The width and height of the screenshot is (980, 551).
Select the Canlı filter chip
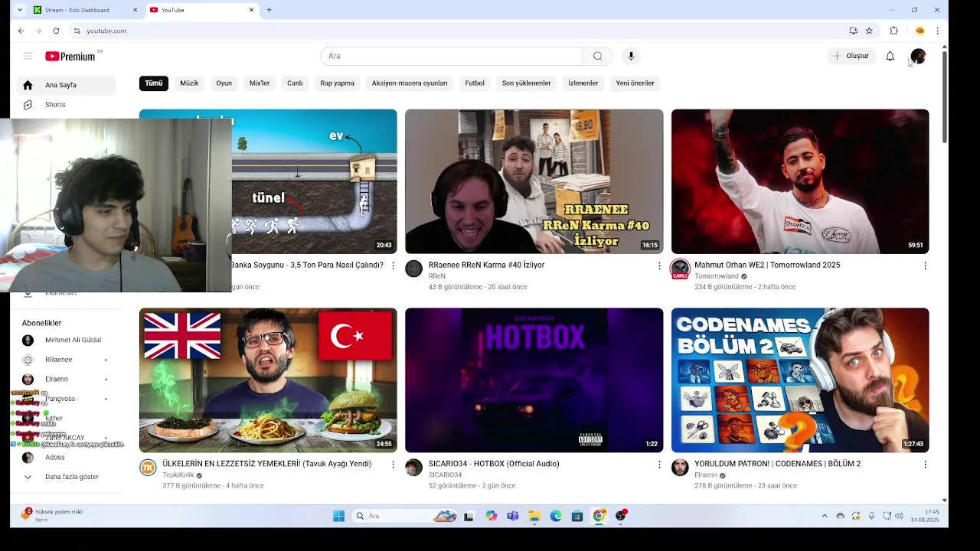click(x=295, y=83)
